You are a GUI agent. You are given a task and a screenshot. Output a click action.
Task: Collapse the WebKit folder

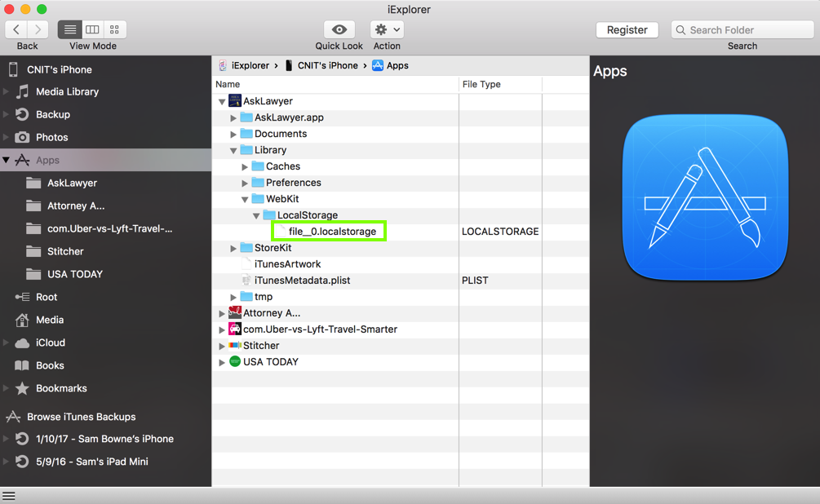(x=245, y=199)
